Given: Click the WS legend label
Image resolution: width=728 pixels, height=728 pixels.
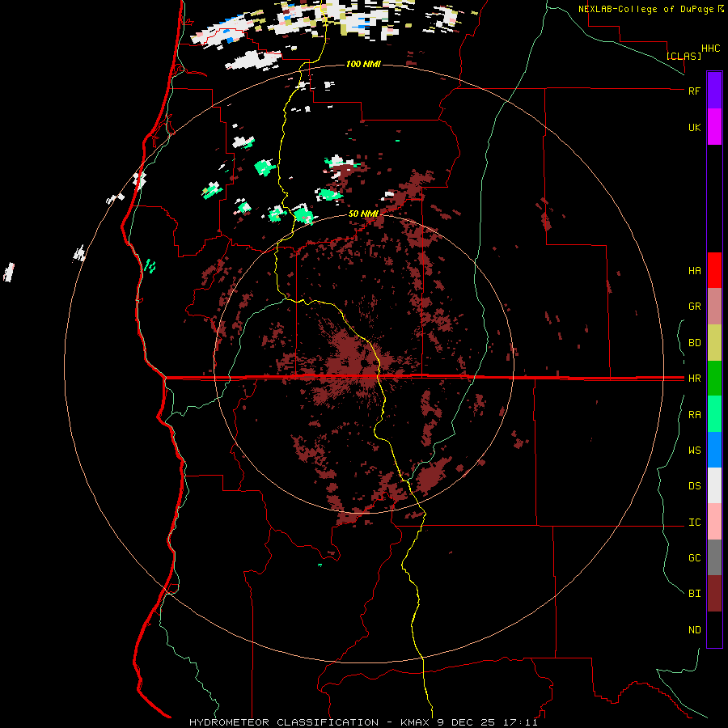Looking at the screenshot, I should 694,451.
